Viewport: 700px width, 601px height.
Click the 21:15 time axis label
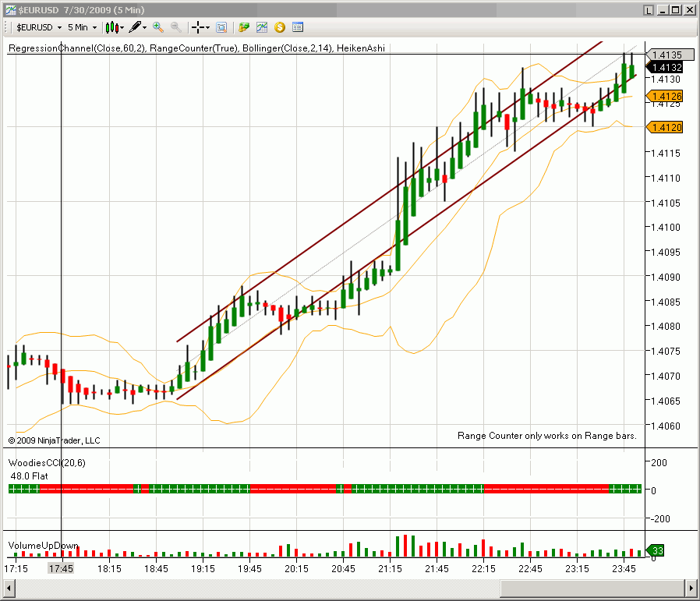point(391,568)
